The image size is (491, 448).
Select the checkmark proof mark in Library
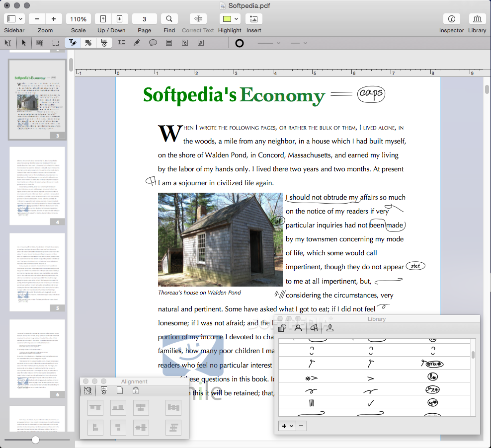click(x=371, y=403)
